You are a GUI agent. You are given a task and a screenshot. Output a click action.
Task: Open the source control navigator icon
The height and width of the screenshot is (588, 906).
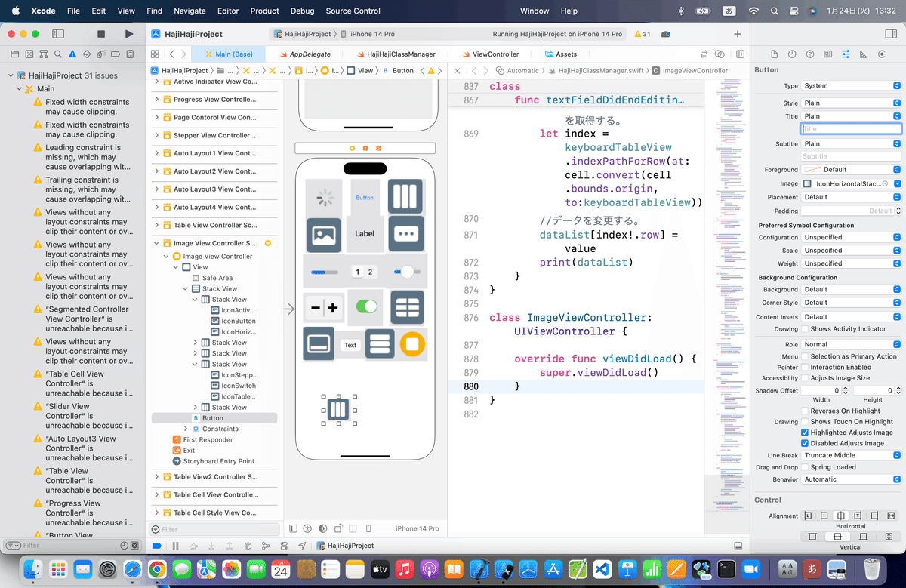click(x=29, y=54)
